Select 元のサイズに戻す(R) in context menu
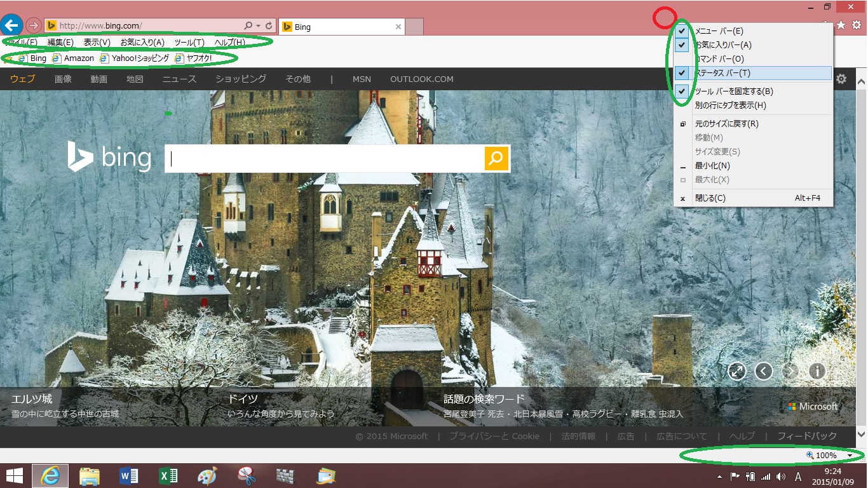The height and width of the screenshot is (488, 868). coord(753,123)
